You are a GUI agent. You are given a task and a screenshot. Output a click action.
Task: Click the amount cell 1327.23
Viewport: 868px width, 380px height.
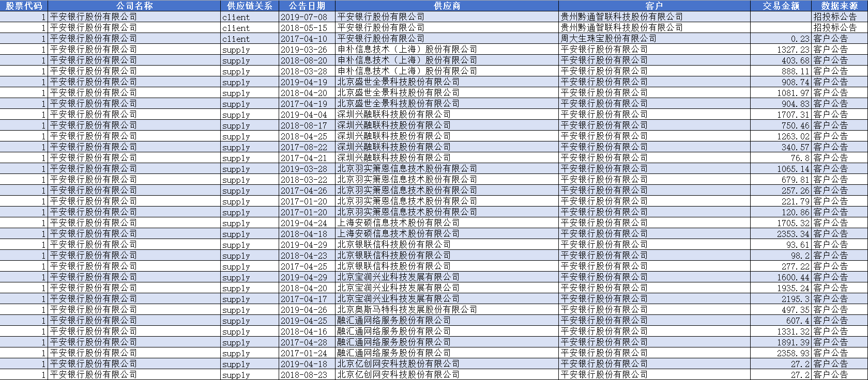tap(793, 50)
